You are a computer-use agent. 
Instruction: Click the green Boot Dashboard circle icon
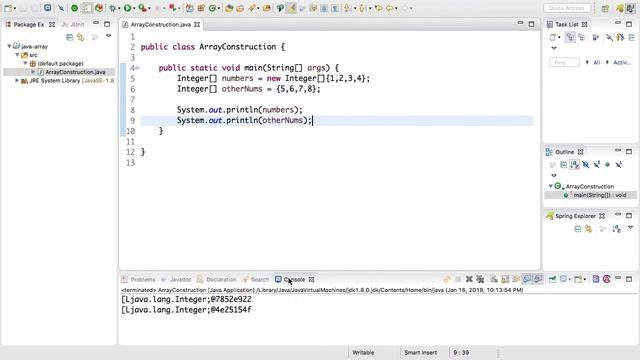point(74,8)
